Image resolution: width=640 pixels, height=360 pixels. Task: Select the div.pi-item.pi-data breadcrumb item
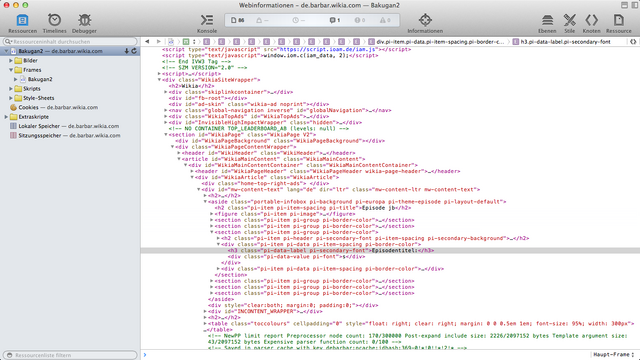(436, 42)
